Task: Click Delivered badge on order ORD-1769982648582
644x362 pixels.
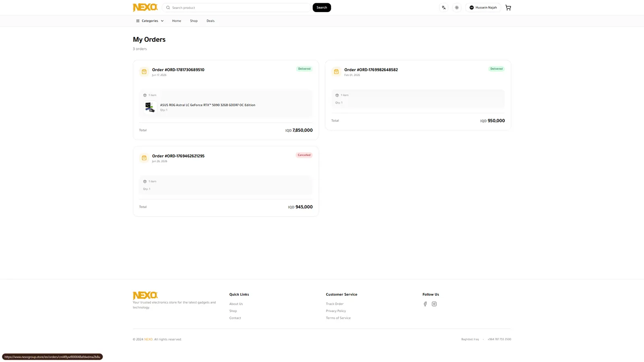Action: (496, 69)
